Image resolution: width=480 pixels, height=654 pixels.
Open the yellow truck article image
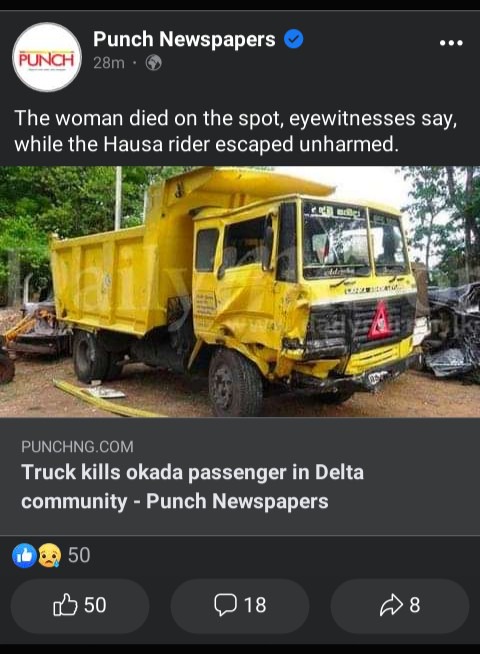click(x=240, y=292)
